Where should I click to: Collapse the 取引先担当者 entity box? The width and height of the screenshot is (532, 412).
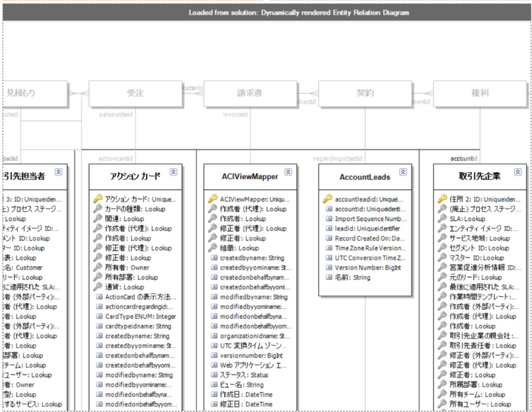pyautogui.click(x=58, y=172)
